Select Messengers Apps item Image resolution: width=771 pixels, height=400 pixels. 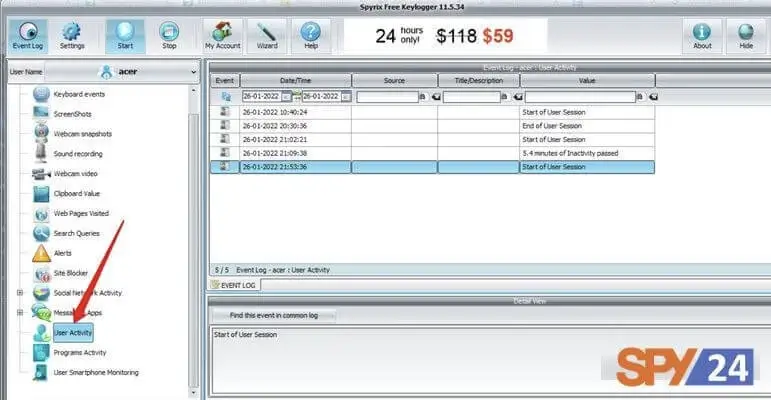coord(78,313)
